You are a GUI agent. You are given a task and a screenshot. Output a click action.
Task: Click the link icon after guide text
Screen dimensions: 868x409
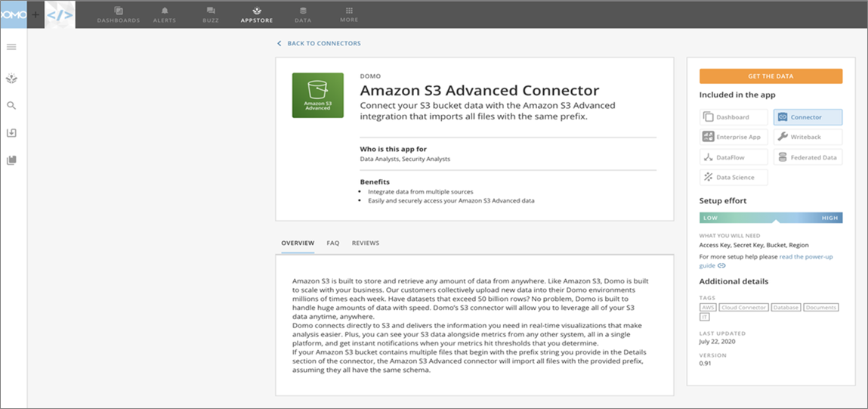point(721,265)
